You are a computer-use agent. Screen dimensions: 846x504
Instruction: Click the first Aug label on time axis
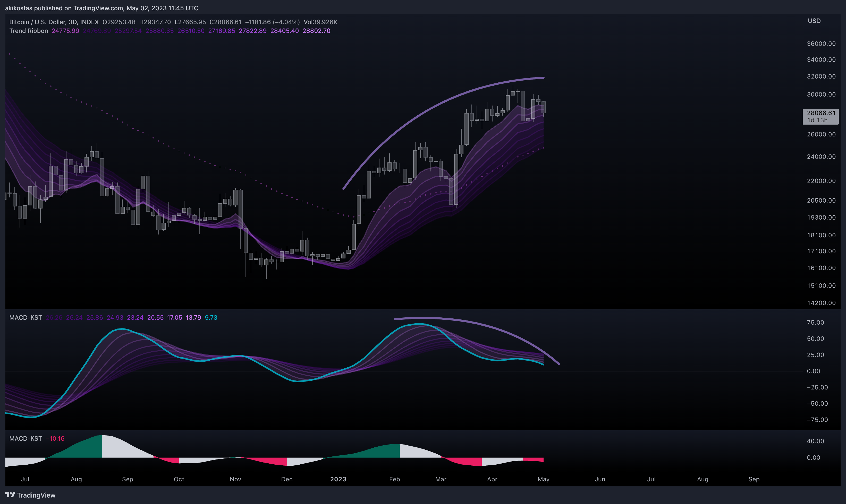click(76, 479)
